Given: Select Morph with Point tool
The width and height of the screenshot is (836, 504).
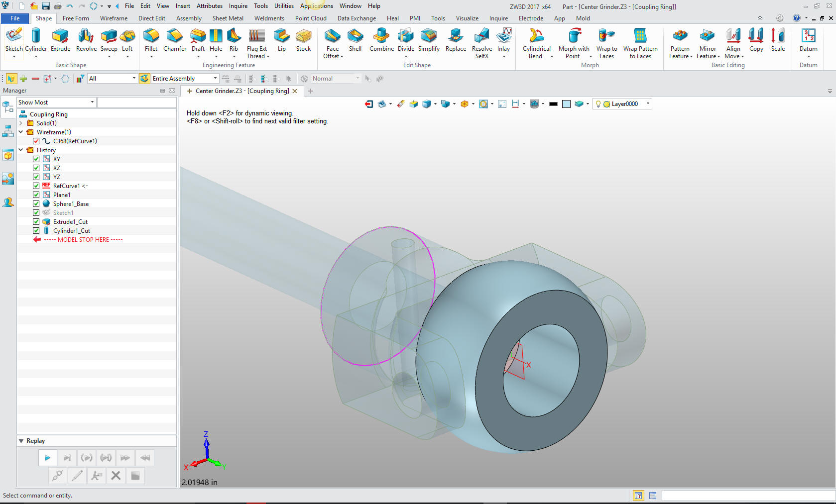Looking at the screenshot, I should (574, 43).
